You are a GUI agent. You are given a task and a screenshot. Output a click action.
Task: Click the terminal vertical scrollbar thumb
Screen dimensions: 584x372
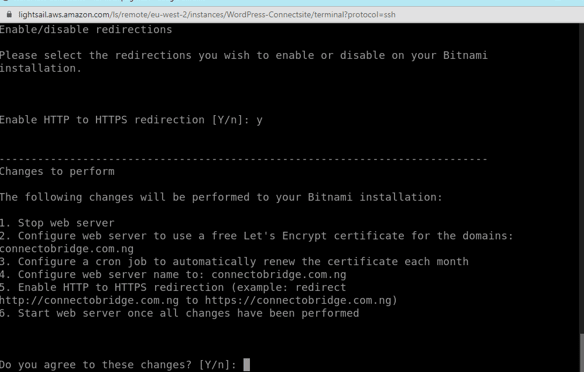click(581, 352)
